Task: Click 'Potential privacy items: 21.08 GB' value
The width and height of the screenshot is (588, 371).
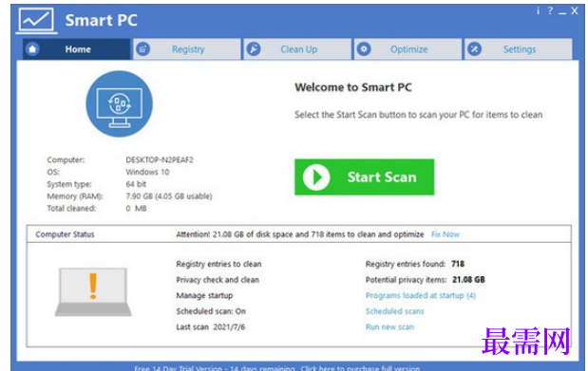Action: tap(425, 280)
